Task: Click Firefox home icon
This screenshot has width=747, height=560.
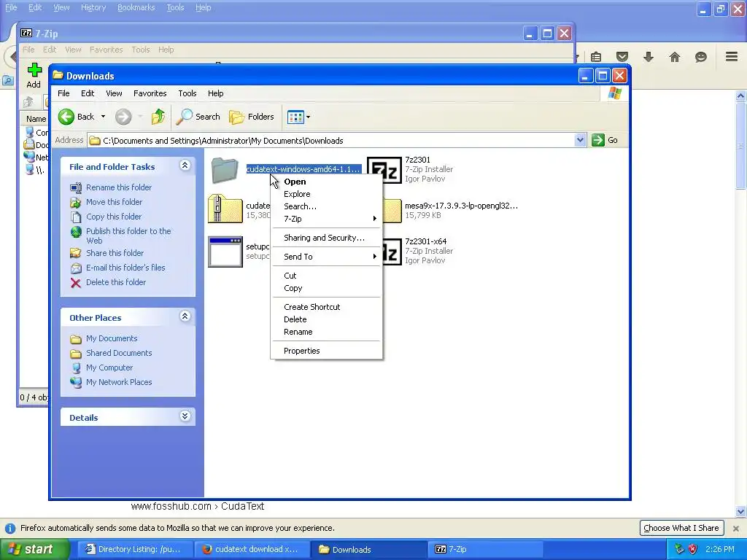Action: 675,57
